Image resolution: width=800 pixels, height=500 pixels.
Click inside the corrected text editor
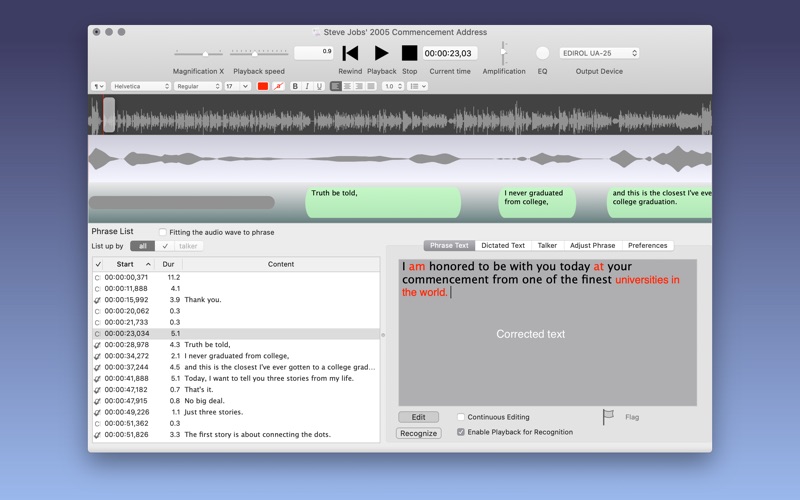click(x=547, y=333)
